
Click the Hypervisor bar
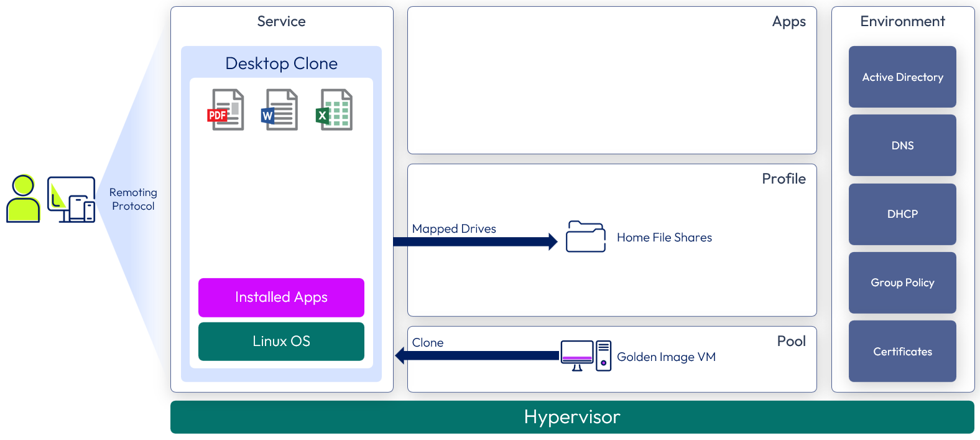pyautogui.click(x=572, y=417)
